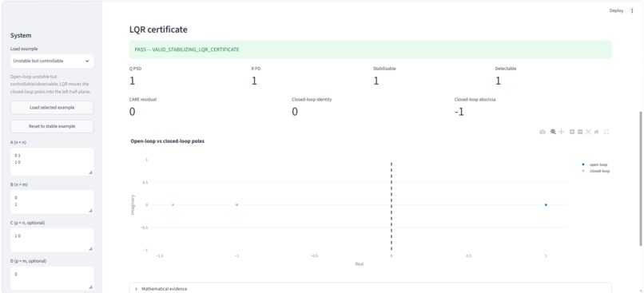
Task: Reset plot axes with home icon
Action: [x=596, y=132]
